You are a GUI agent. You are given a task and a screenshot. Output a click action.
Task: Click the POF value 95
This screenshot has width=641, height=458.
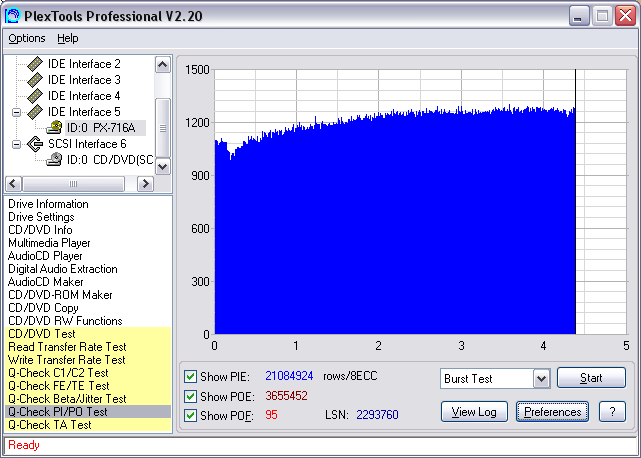click(x=271, y=415)
